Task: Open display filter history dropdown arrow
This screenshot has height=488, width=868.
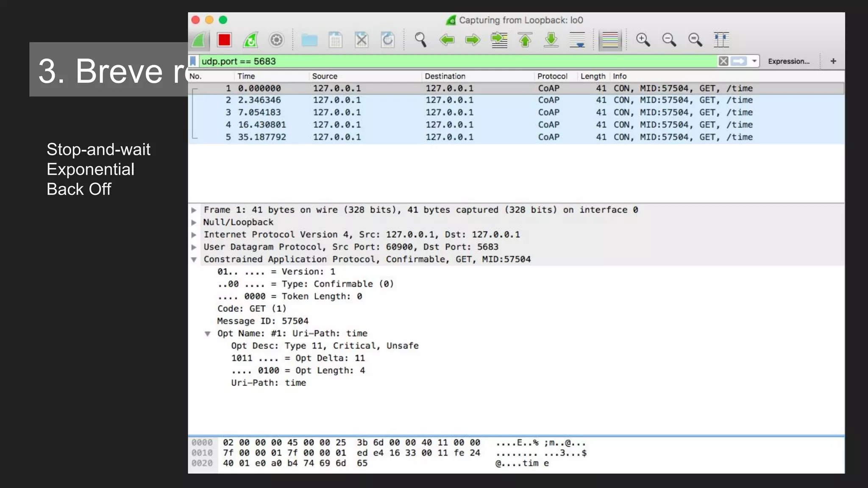Action: (754, 61)
